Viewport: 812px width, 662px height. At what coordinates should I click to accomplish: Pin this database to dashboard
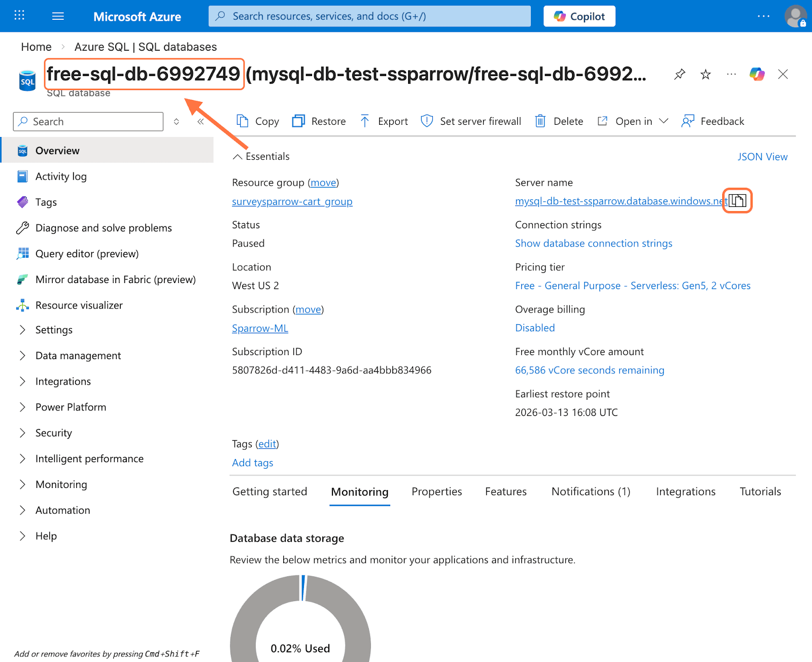coord(680,75)
